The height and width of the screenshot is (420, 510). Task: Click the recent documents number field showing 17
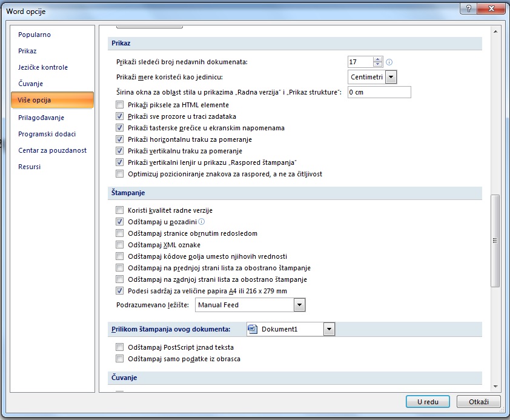pos(360,62)
